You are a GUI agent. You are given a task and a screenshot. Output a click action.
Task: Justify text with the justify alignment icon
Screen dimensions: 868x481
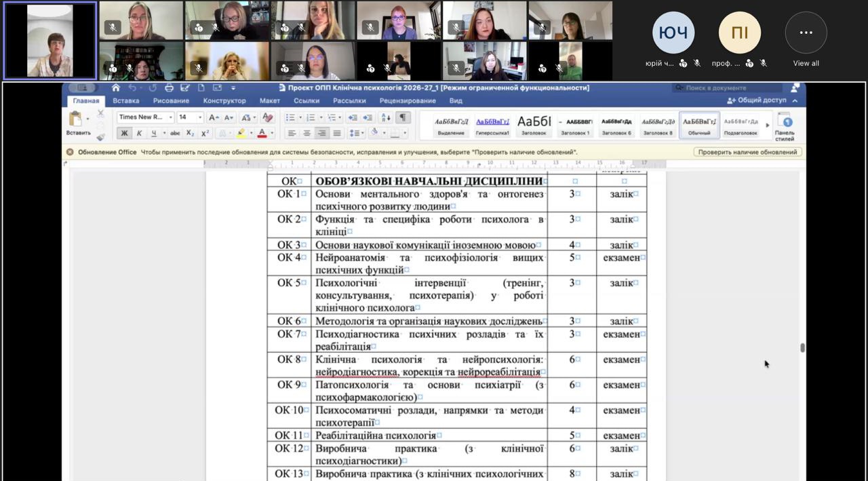337,133
